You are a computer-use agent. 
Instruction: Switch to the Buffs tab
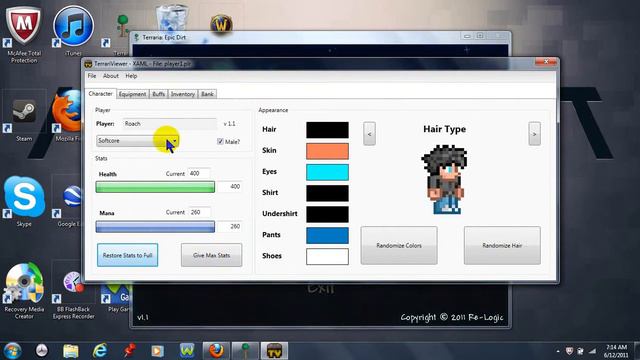tap(158, 94)
